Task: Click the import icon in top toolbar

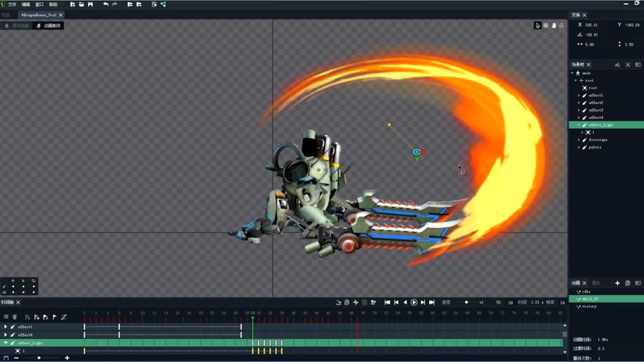Action: [130, 5]
